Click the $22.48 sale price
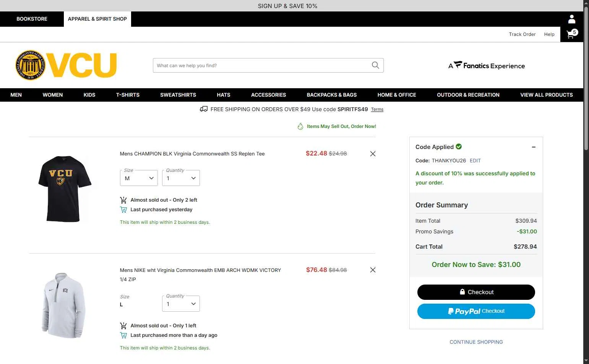Viewport: 589px width, 364px height. coord(316,154)
